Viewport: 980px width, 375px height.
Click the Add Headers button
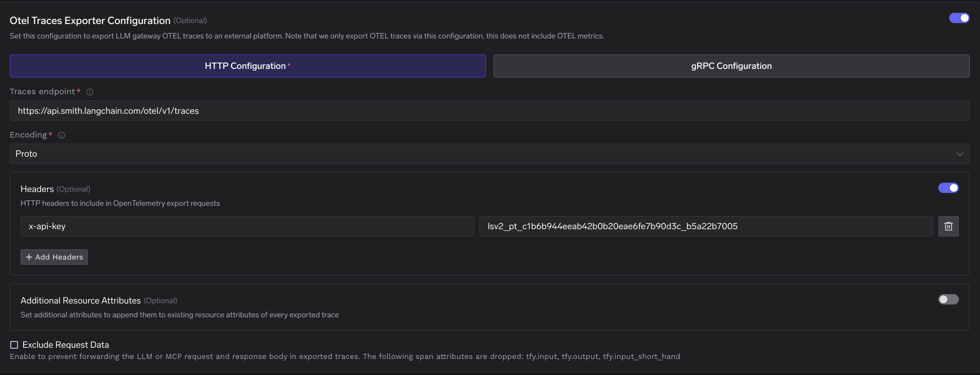click(54, 257)
